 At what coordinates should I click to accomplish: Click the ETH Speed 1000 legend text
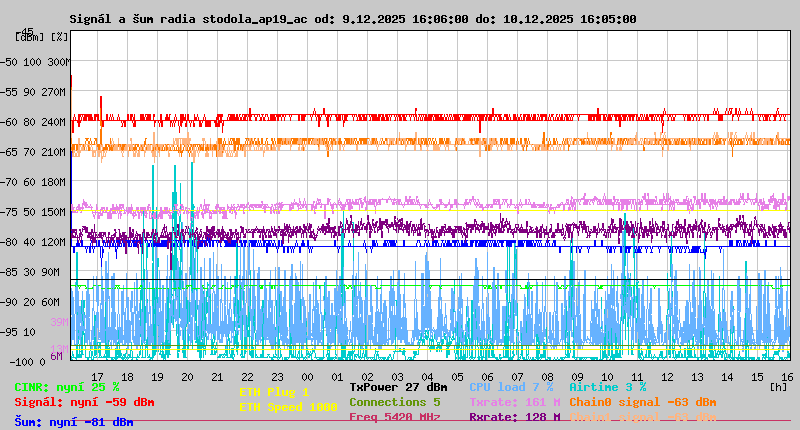point(288,407)
